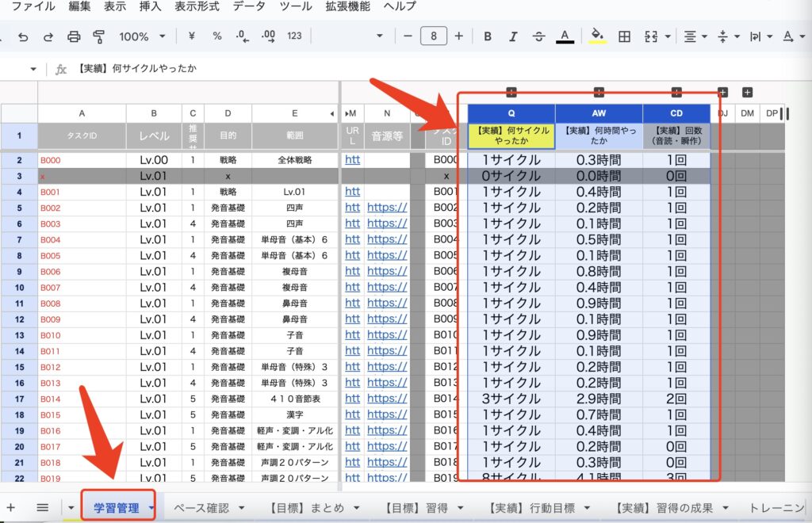Click the merge cells icon
This screenshot has height=523, width=812.
click(652, 36)
